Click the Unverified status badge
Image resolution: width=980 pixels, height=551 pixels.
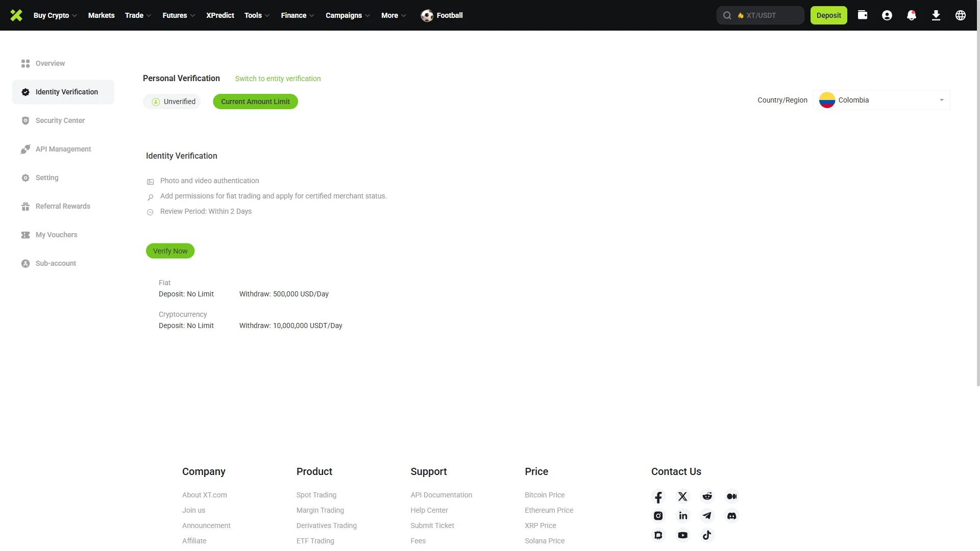(173, 102)
